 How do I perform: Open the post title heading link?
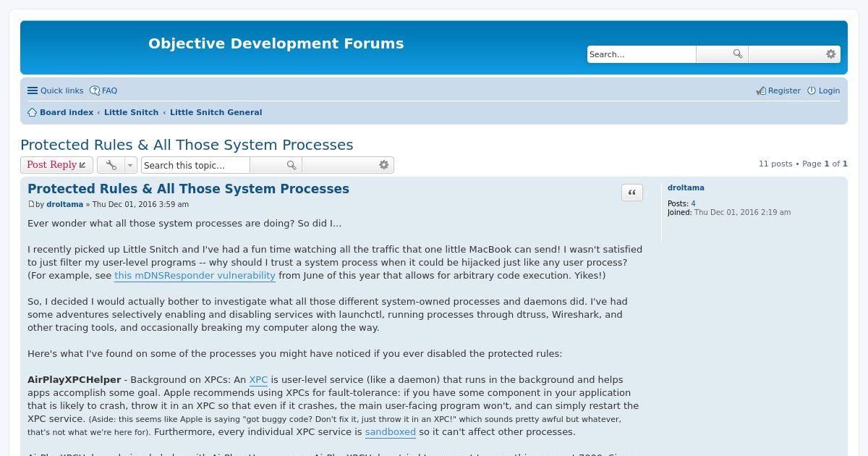tap(188, 189)
